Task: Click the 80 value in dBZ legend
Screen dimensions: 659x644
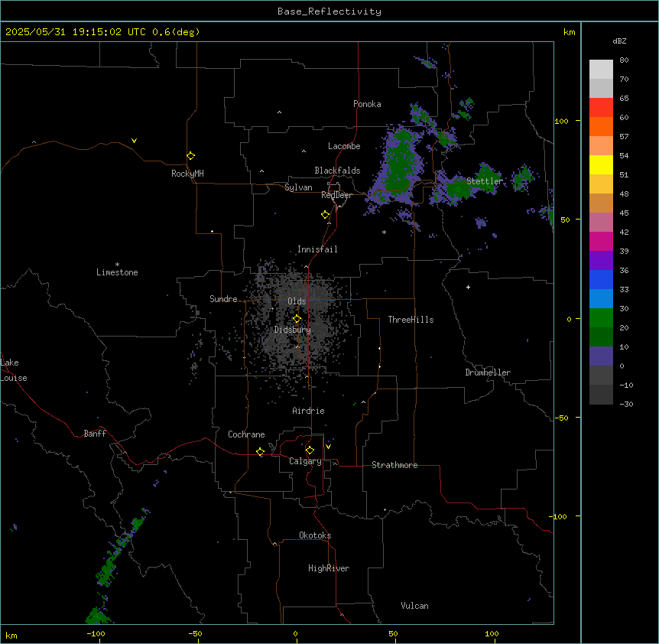Action: [624, 60]
